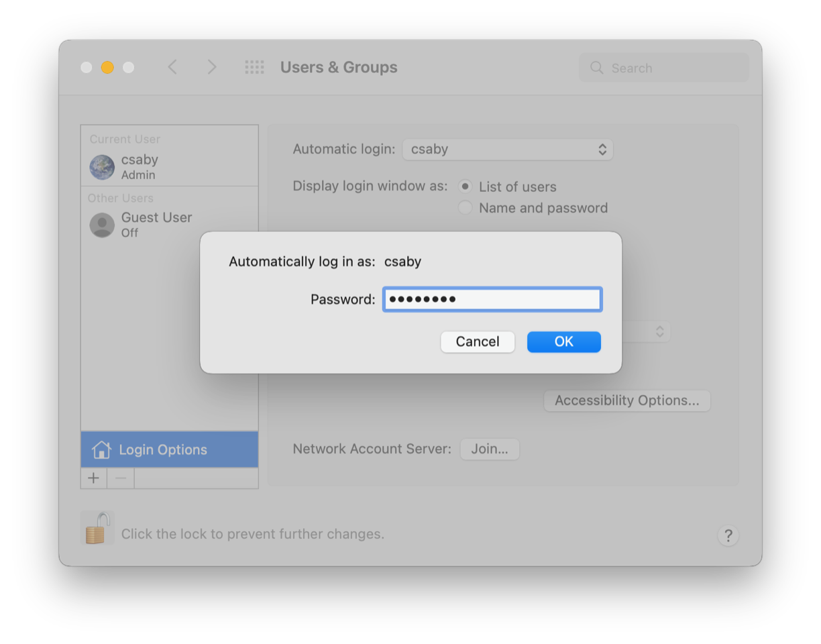The width and height of the screenshot is (821, 644).
Task: Click the minus button to remove user
Action: (x=121, y=478)
